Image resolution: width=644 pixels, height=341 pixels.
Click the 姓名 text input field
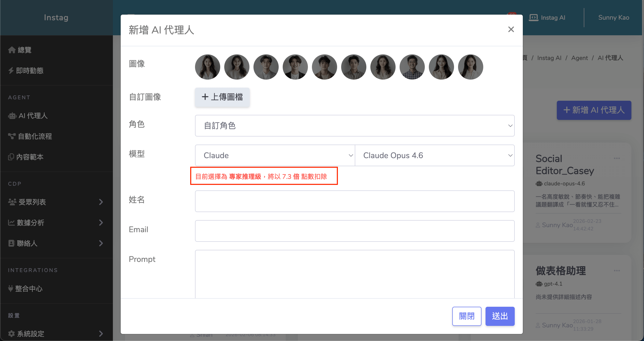(x=355, y=201)
